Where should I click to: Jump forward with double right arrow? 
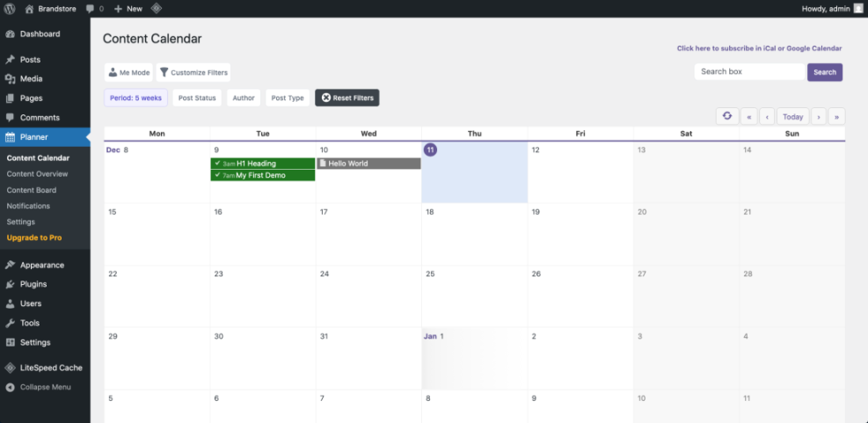(x=836, y=117)
